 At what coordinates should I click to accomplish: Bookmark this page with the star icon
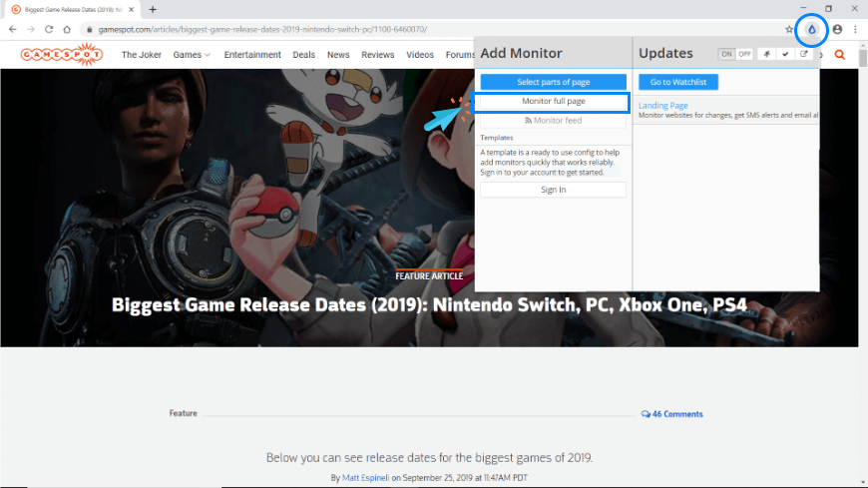click(789, 30)
